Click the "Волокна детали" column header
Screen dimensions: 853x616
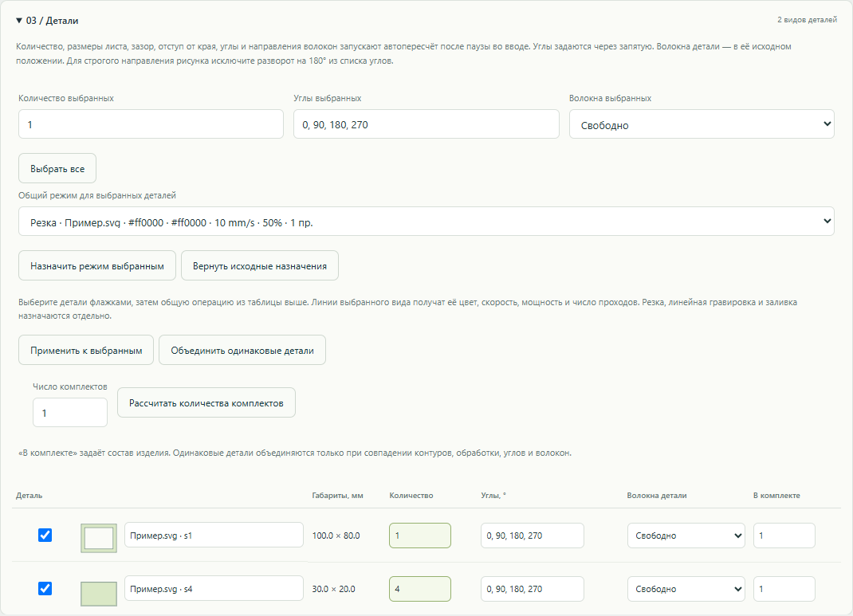coord(657,496)
